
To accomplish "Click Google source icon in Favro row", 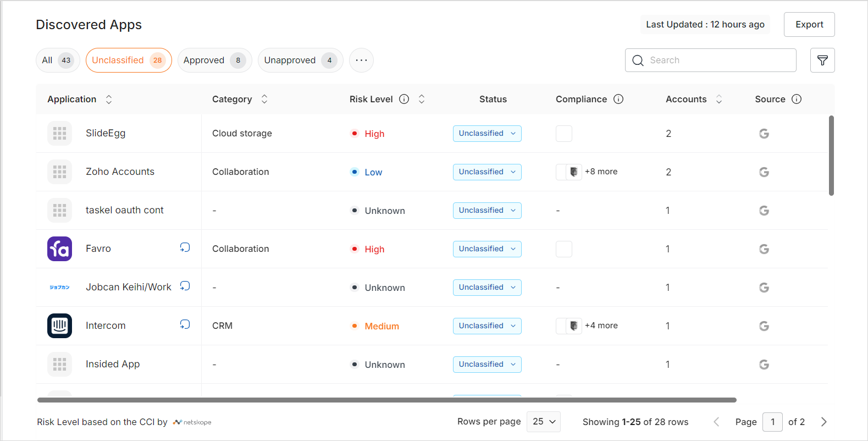I will (x=764, y=249).
